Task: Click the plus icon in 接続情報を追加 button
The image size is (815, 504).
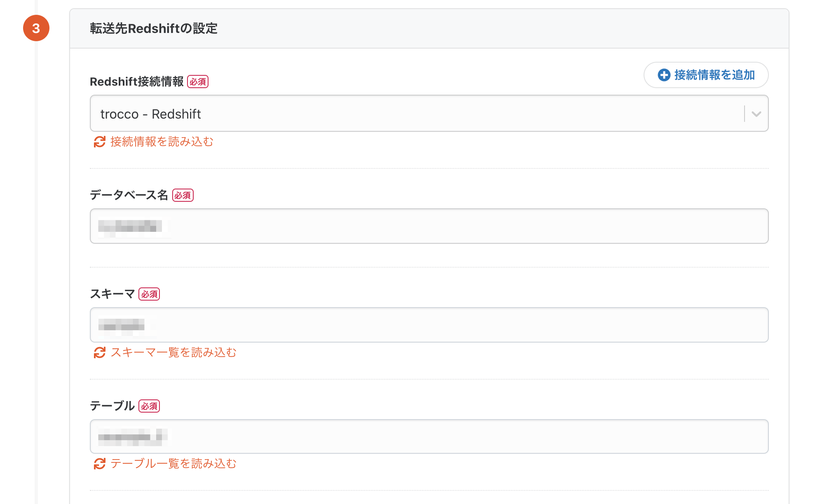Action: coord(664,75)
